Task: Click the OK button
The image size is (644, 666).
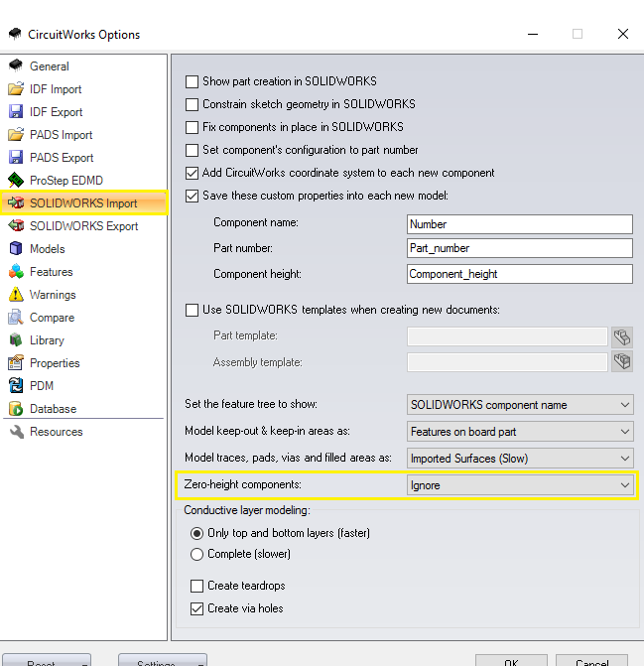Action: coord(512,660)
